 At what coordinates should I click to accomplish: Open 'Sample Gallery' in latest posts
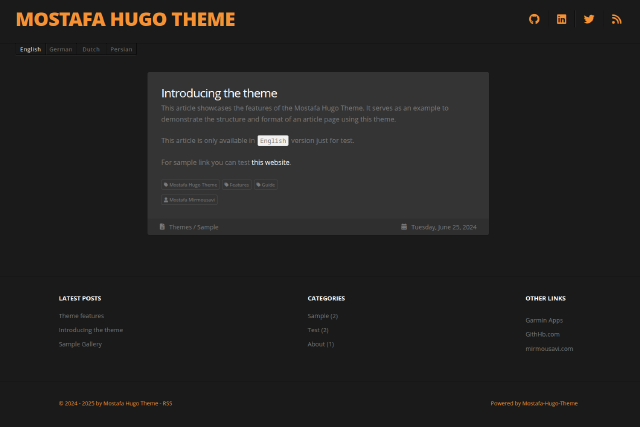click(x=80, y=344)
